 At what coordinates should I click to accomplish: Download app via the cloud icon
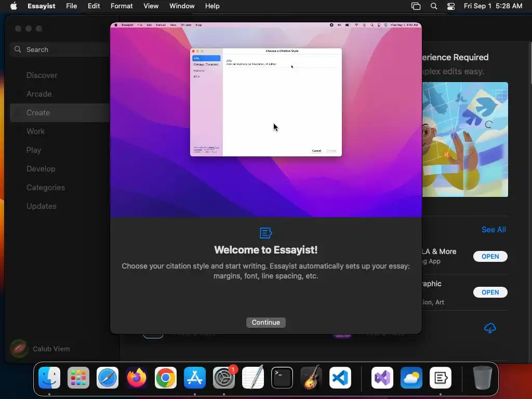[490, 328]
